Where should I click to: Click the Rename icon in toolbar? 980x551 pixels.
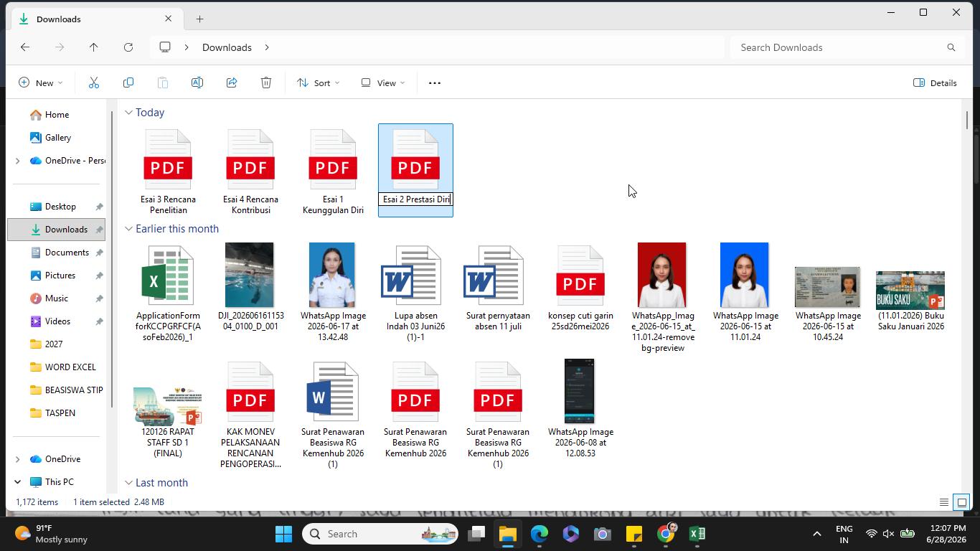[x=197, y=83]
